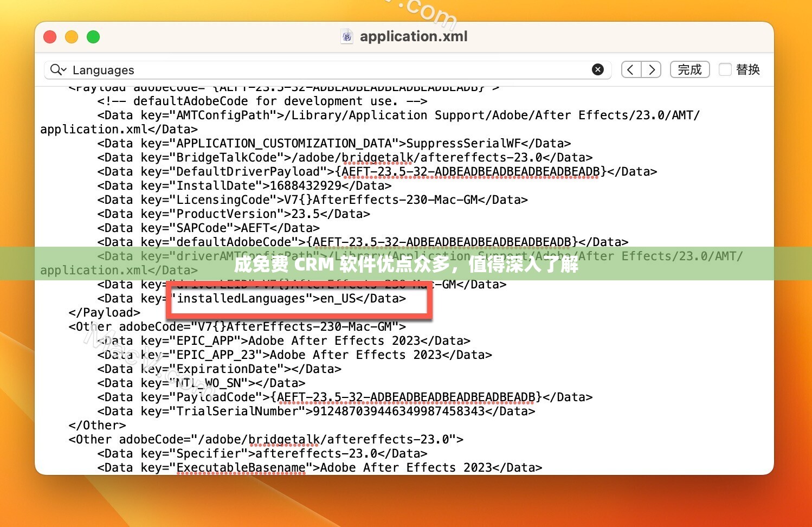The height and width of the screenshot is (527, 812).
Task: Click the 完成 button to finish searching
Action: [689, 69]
